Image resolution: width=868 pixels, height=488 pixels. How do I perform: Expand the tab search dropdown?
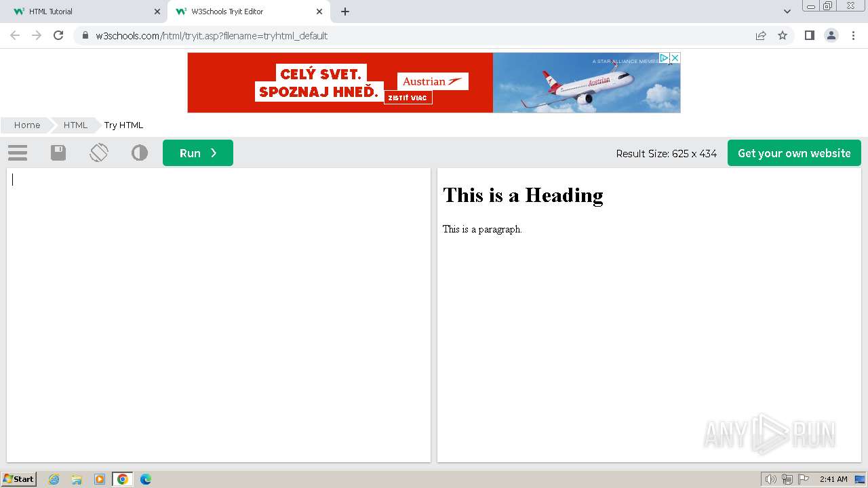coord(787,12)
